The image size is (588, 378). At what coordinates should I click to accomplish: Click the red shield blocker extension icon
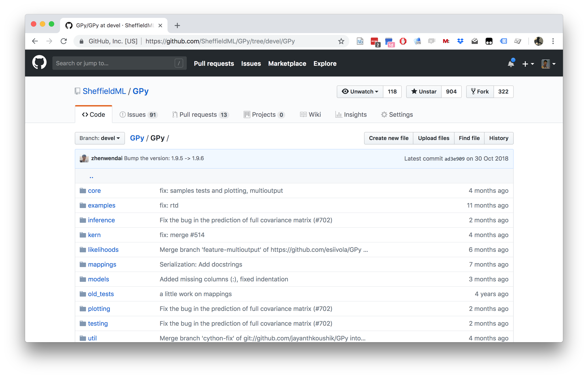403,41
